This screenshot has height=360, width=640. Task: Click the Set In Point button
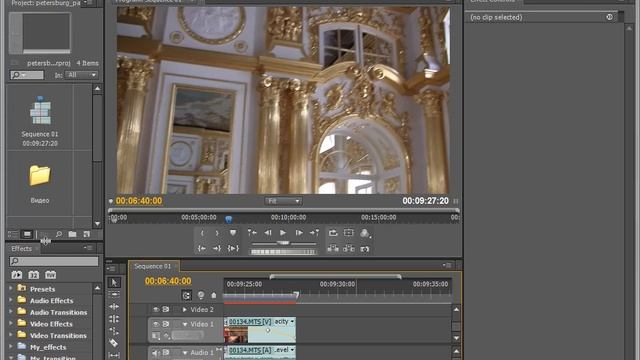point(202,233)
